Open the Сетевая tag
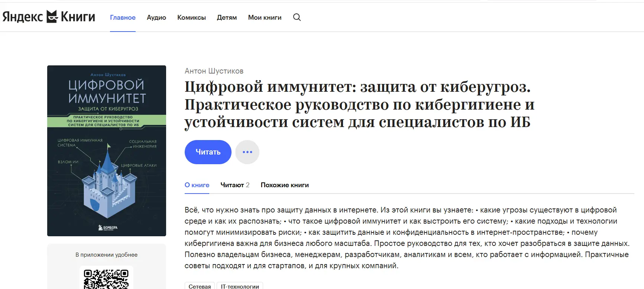644x289 pixels. click(x=200, y=286)
